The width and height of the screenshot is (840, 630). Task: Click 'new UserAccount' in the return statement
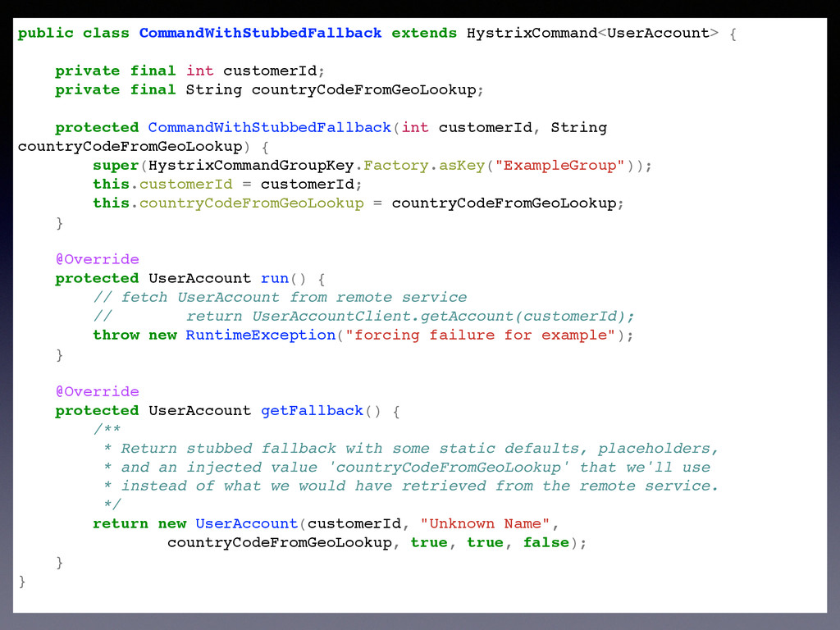228,523
